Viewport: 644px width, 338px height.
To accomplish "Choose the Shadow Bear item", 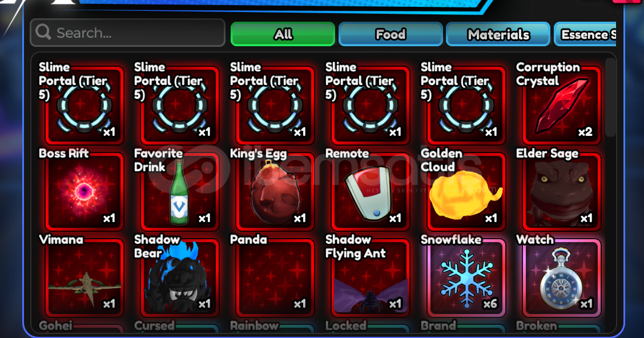I will (x=180, y=277).
